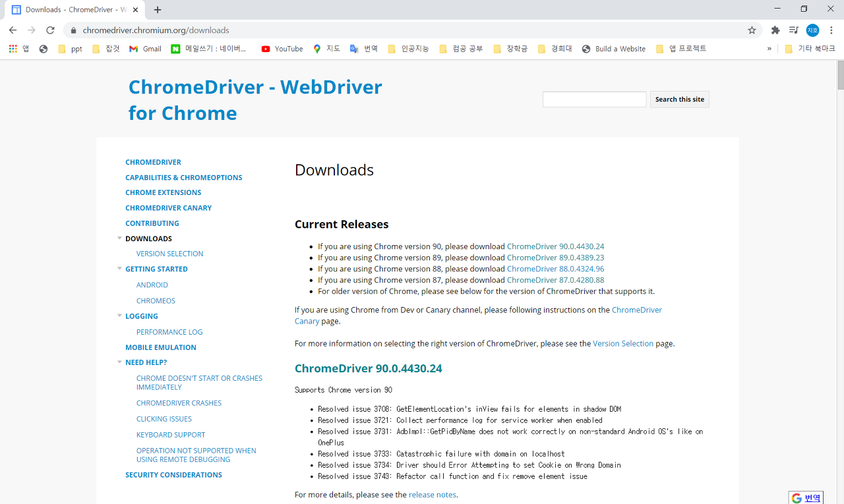This screenshot has width=844, height=504.
Task: View site info lock icon
Action: tap(73, 30)
